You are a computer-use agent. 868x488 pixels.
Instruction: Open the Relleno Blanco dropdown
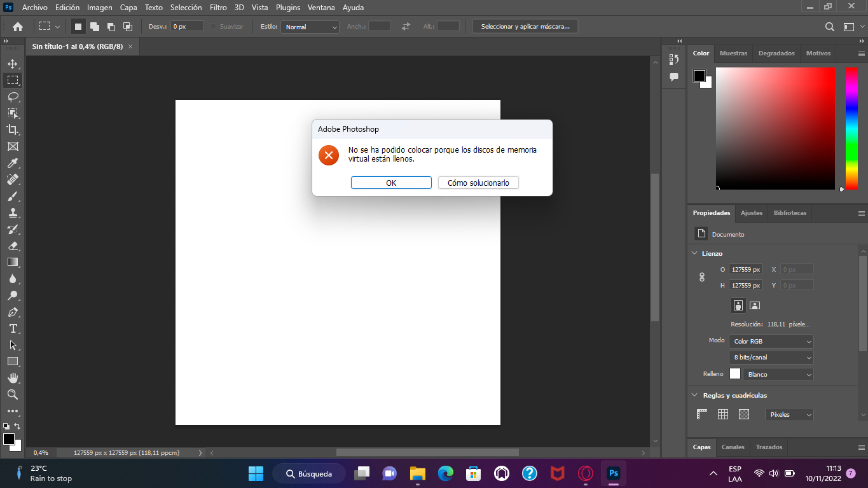[x=778, y=374]
